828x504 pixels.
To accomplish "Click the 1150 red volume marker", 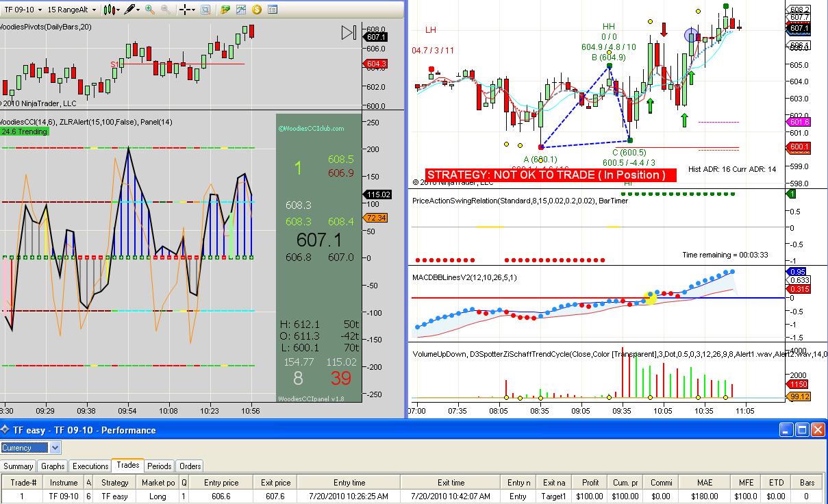I will (x=799, y=384).
